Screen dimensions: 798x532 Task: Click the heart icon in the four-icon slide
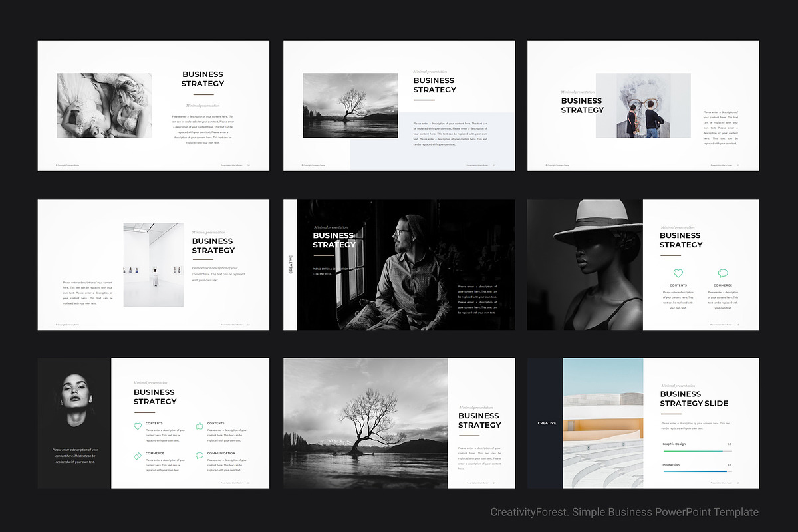(138, 426)
